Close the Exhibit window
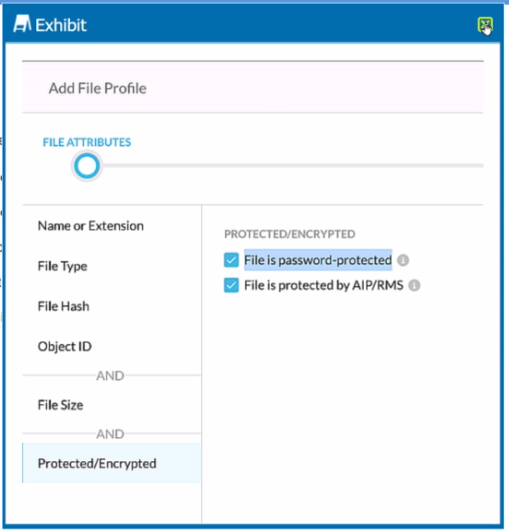The image size is (509, 531). coord(485,25)
